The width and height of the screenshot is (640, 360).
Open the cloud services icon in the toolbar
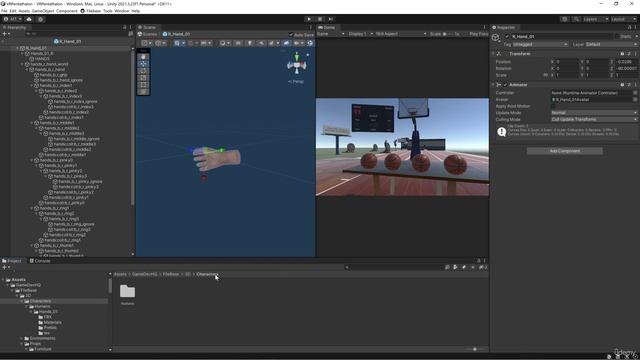point(29,19)
